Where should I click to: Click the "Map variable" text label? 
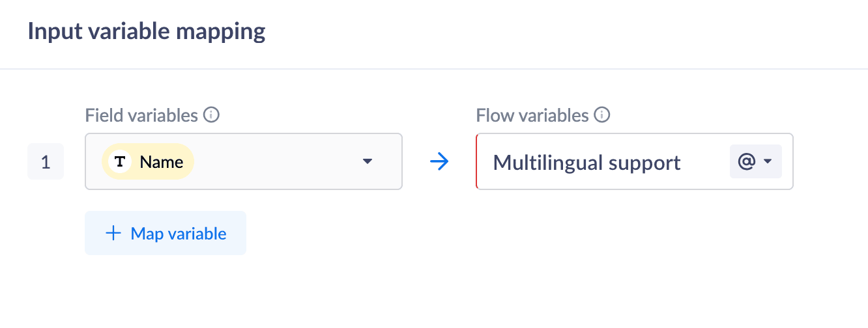pyautogui.click(x=179, y=234)
